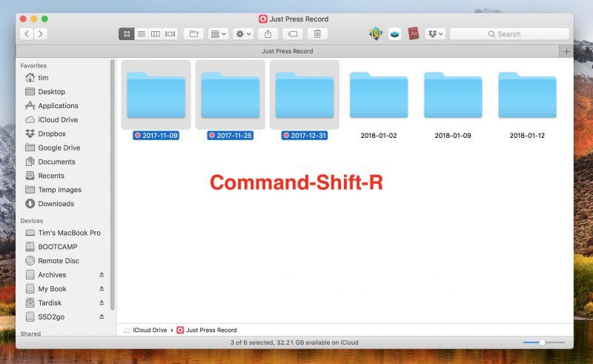Open the arrange items dropdown
Image resolution: width=593 pixels, height=364 pixels.
(219, 34)
